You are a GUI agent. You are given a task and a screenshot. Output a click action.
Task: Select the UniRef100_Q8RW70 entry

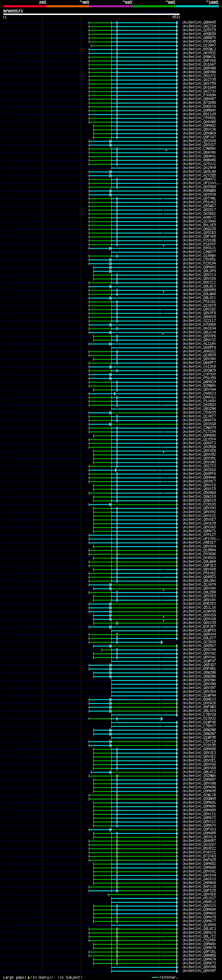199,38
